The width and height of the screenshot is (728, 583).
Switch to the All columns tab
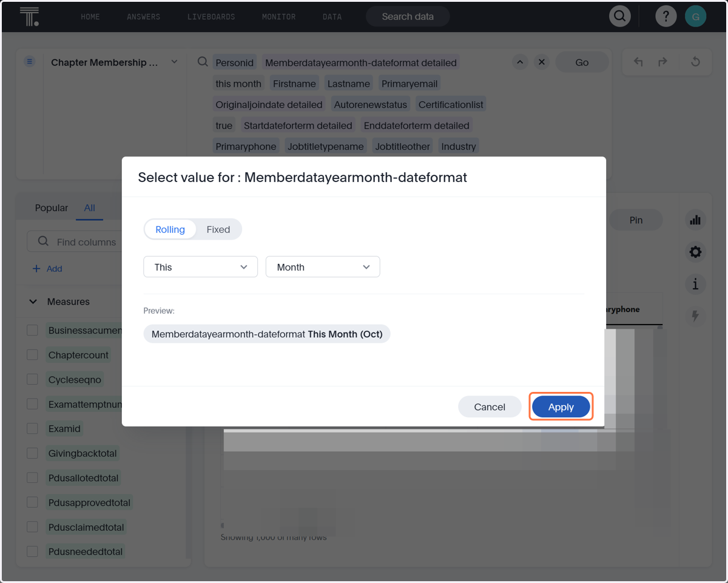pyautogui.click(x=89, y=207)
